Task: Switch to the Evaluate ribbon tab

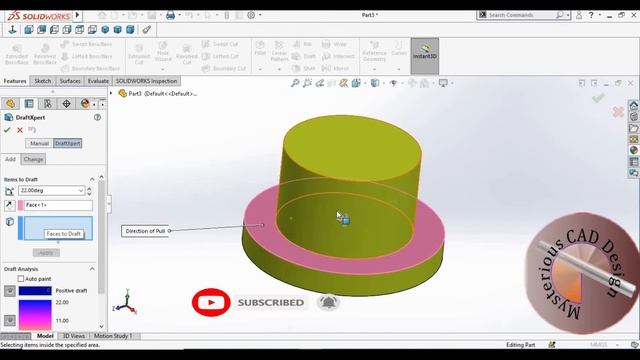Action: (x=98, y=81)
